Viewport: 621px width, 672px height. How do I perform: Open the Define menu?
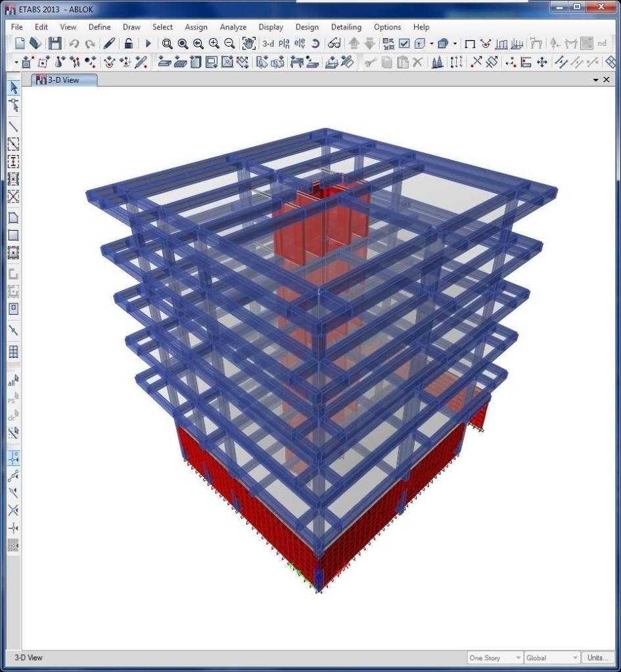point(99,27)
